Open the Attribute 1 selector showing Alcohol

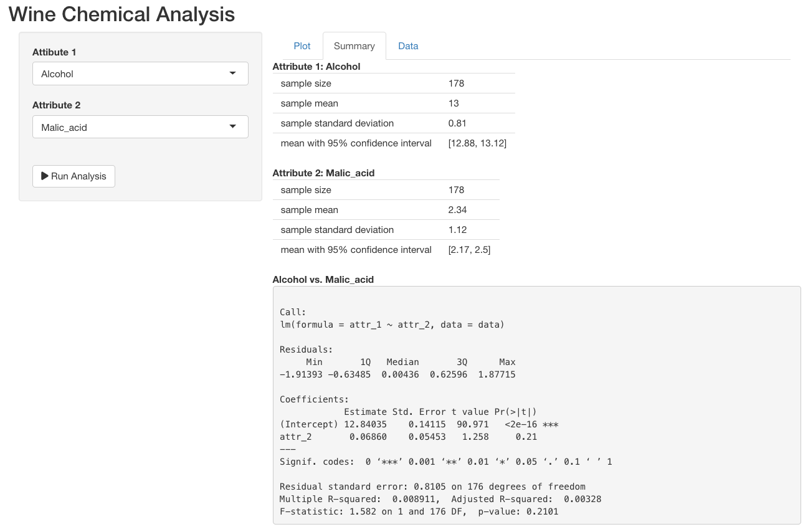pos(140,73)
